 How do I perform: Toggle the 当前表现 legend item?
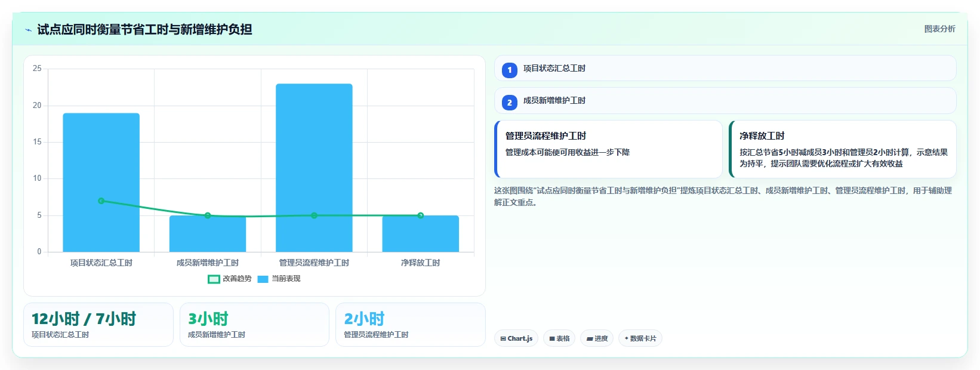279,279
